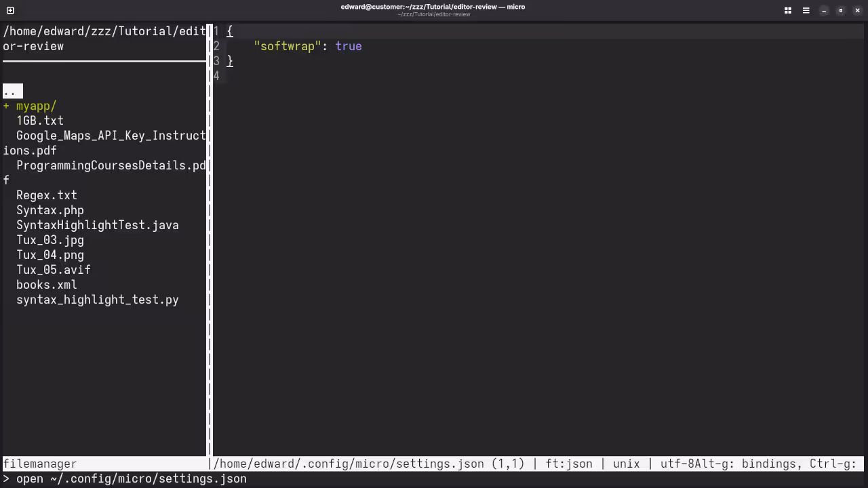Screen dimensions: 868x488
Task: Select Tux_03.jpg in file list
Action: [x=50, y=240]
